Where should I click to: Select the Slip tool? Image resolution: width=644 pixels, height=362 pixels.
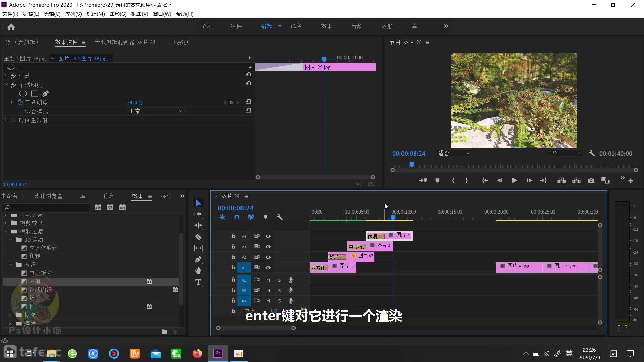tap(198, 248)
